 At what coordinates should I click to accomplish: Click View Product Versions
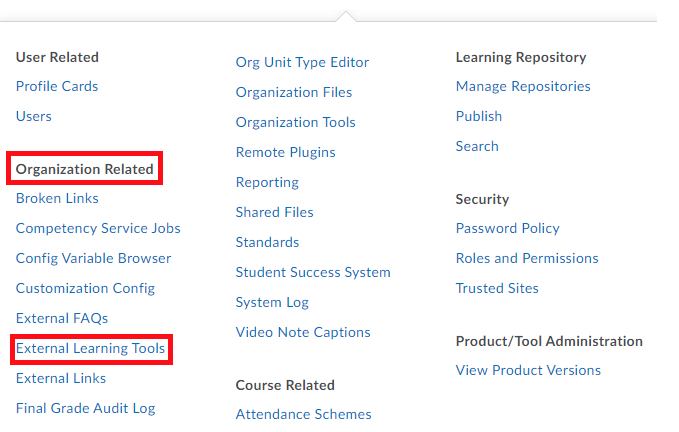528,370
